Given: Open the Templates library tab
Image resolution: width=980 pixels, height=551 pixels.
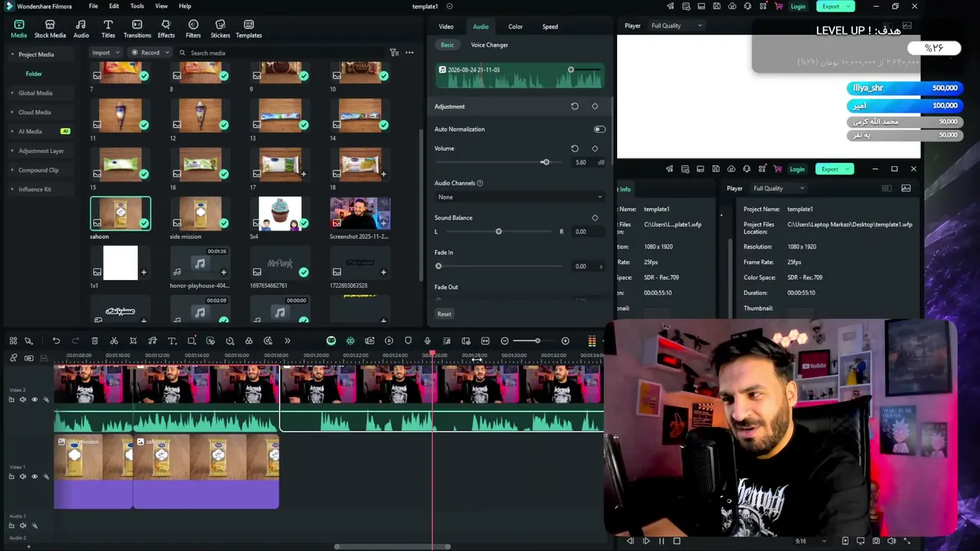Looking at the screenshot, I should coord(249,29).
